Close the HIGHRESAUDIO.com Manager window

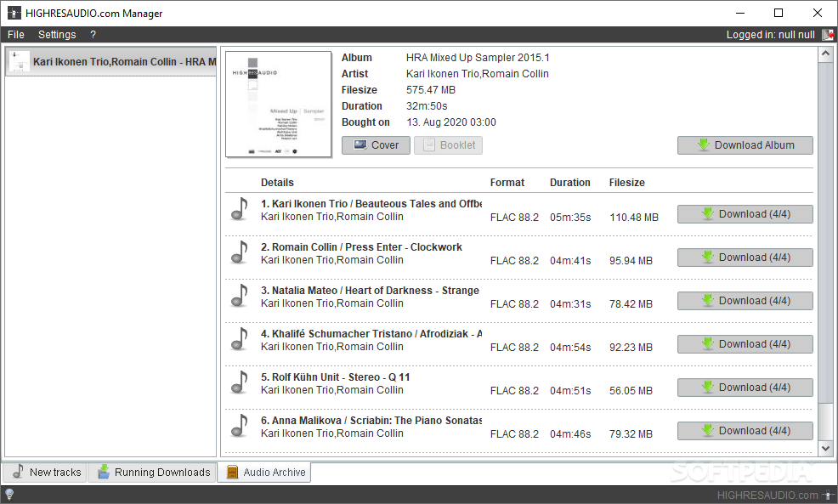[817, 14]
